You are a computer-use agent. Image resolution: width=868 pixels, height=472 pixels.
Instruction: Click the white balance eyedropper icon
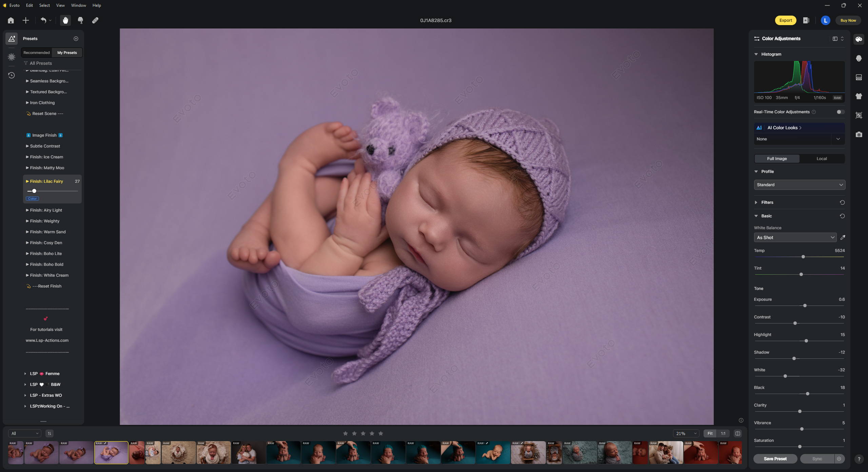(843, 237)
